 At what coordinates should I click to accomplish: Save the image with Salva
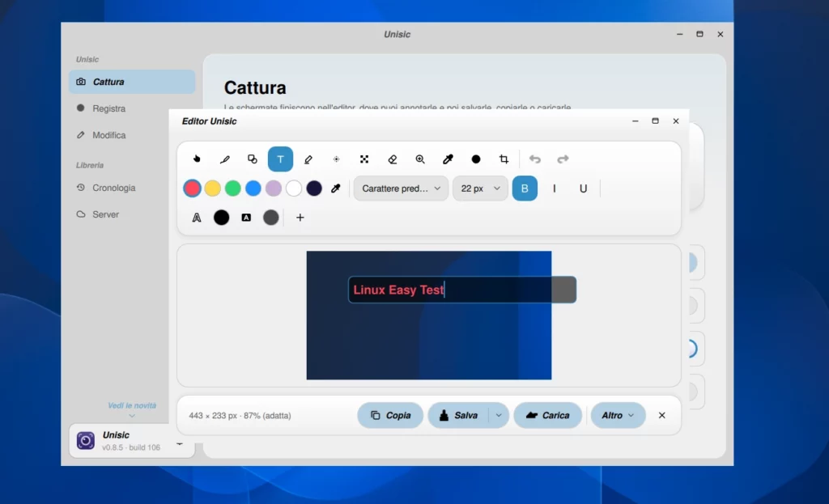(x=458, y=415)
